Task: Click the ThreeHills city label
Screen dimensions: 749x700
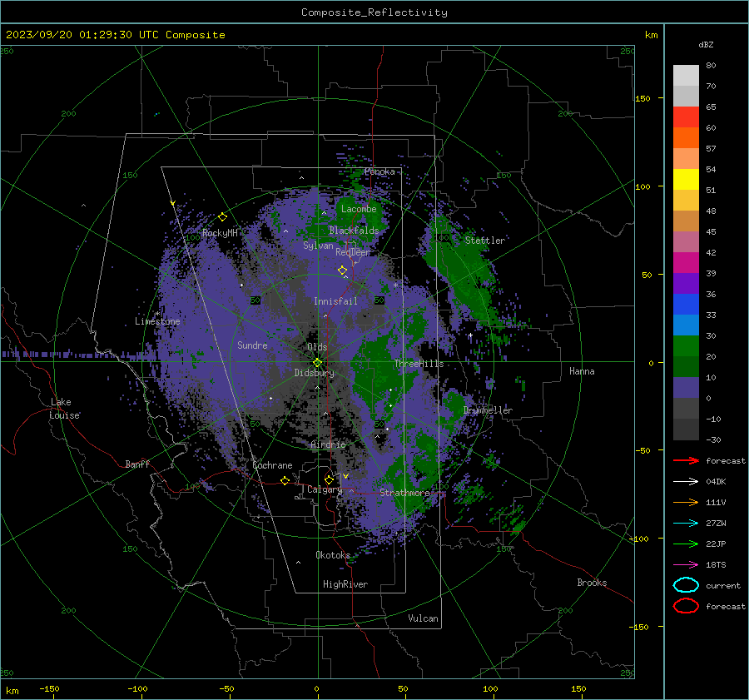Action: (419, 364)
